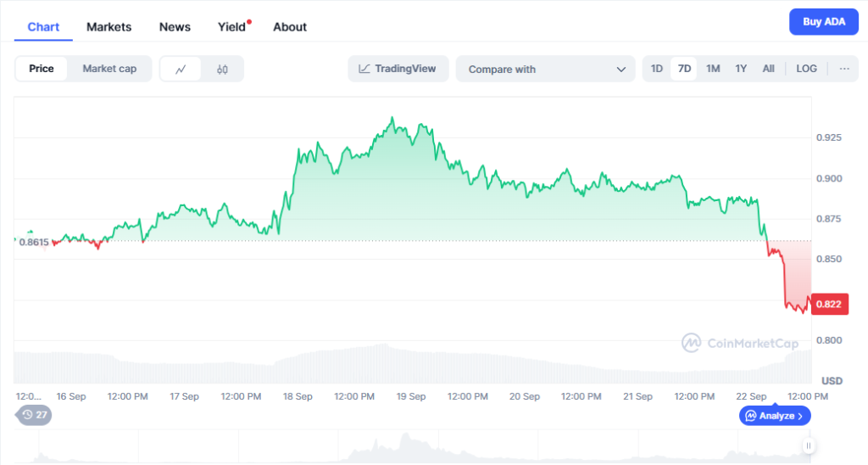
Task: Open the Markets tab
Action: click(109, 27)
